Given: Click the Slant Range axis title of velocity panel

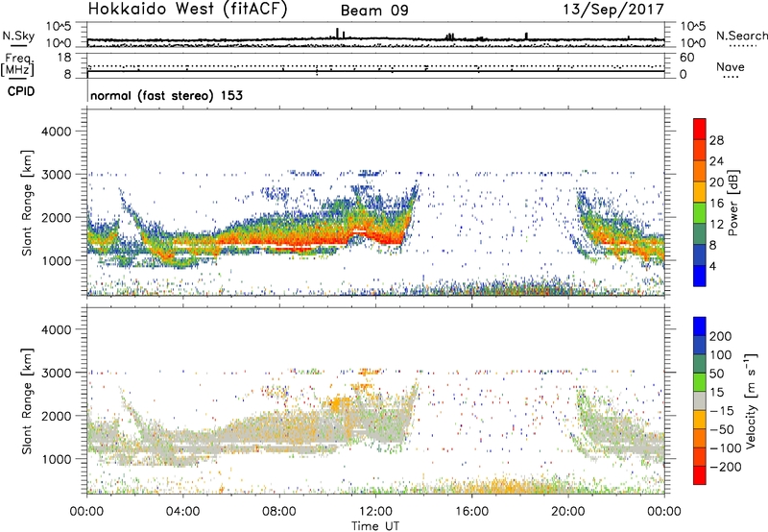Looking at the screenshot, I should (27, 400).
